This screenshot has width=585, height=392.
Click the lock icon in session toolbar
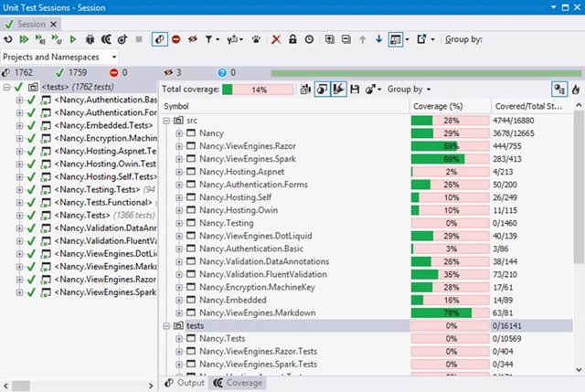pyautogui.click(x=292, y=39)
